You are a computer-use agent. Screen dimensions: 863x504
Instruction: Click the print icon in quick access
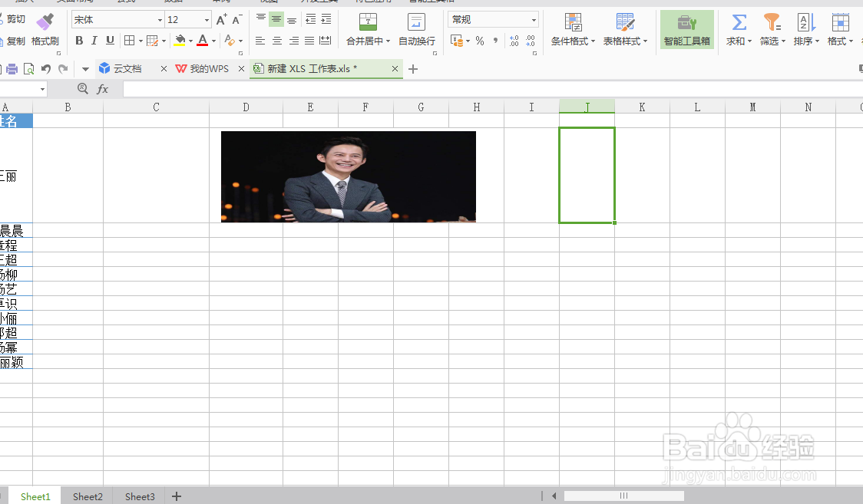click(x=12, y=69)
